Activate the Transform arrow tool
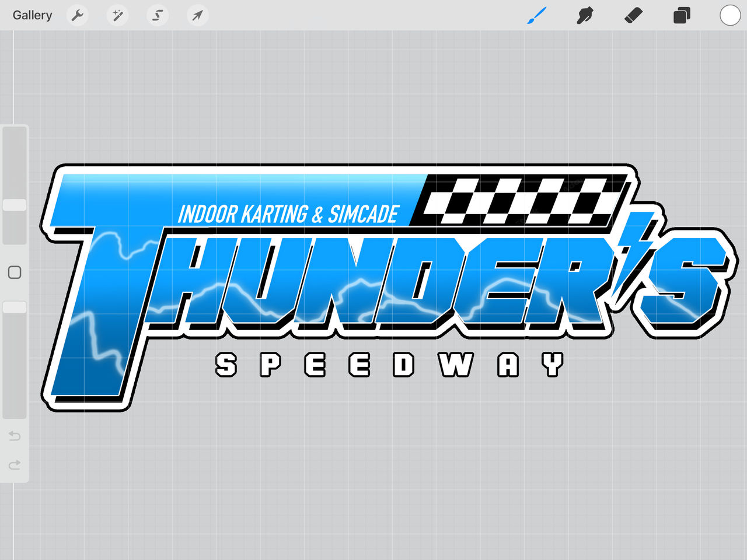 197,15
